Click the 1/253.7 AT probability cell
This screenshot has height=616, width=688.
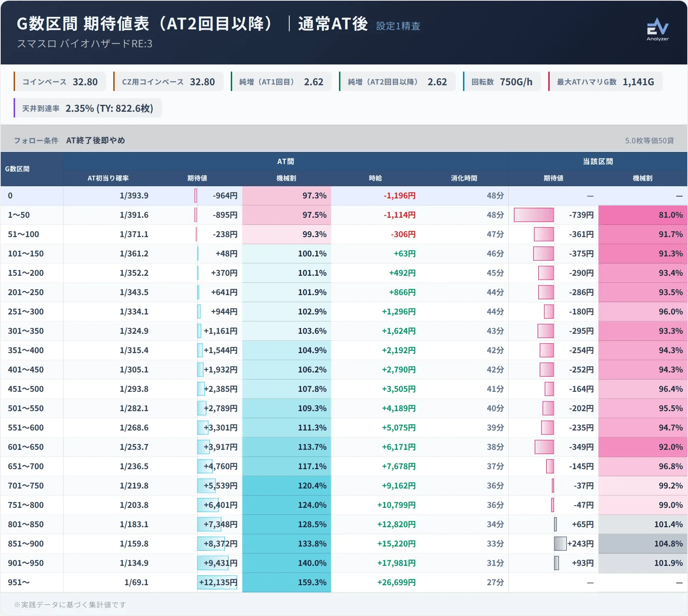pyautogui.click(x=134, y=447)
